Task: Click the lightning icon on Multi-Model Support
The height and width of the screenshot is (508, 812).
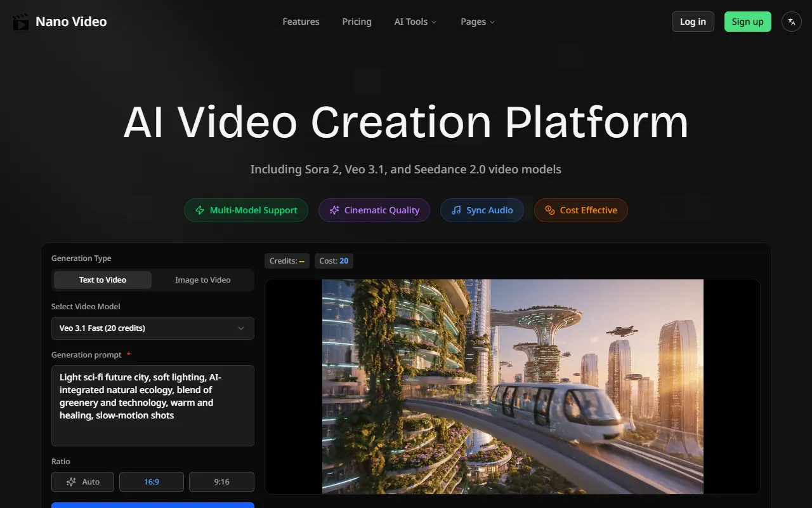Action: pyautogui.click(x=200, y=210)
